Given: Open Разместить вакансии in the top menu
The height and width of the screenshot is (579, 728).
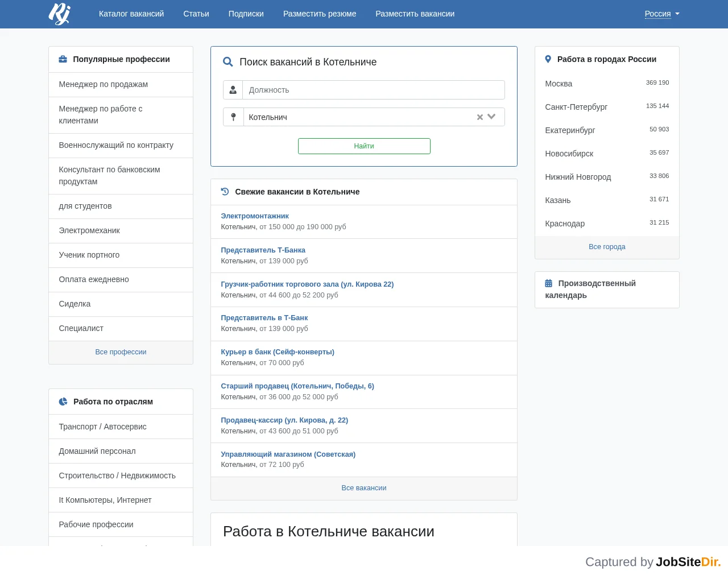Looking at the screenshot, I should [x=415, y=14].
